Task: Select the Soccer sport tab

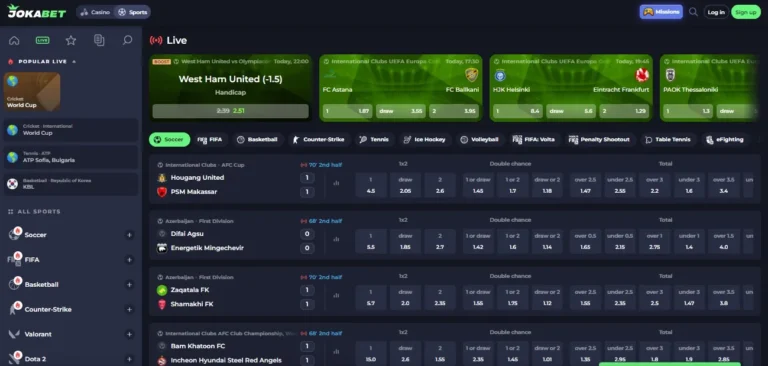Action: (x=169, y=140)
